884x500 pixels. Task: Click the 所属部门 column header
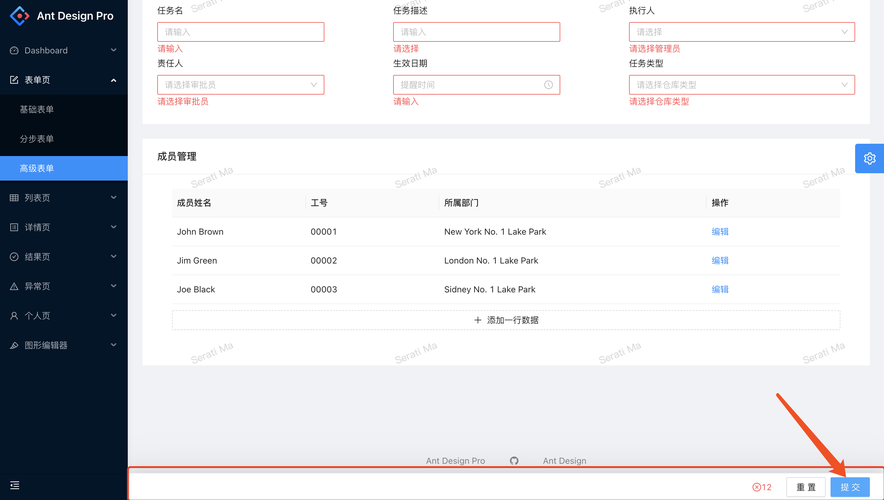(x=461, y=203)
